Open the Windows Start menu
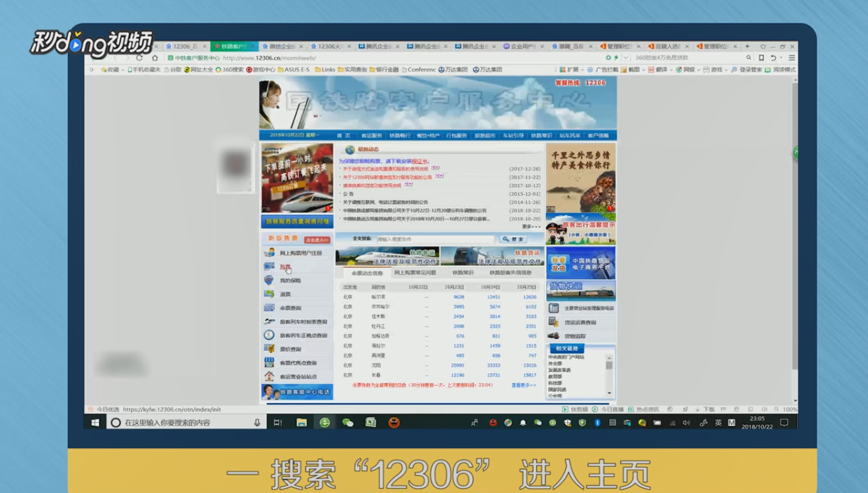Viewport: 868px width, 493px height. [95, 423]
